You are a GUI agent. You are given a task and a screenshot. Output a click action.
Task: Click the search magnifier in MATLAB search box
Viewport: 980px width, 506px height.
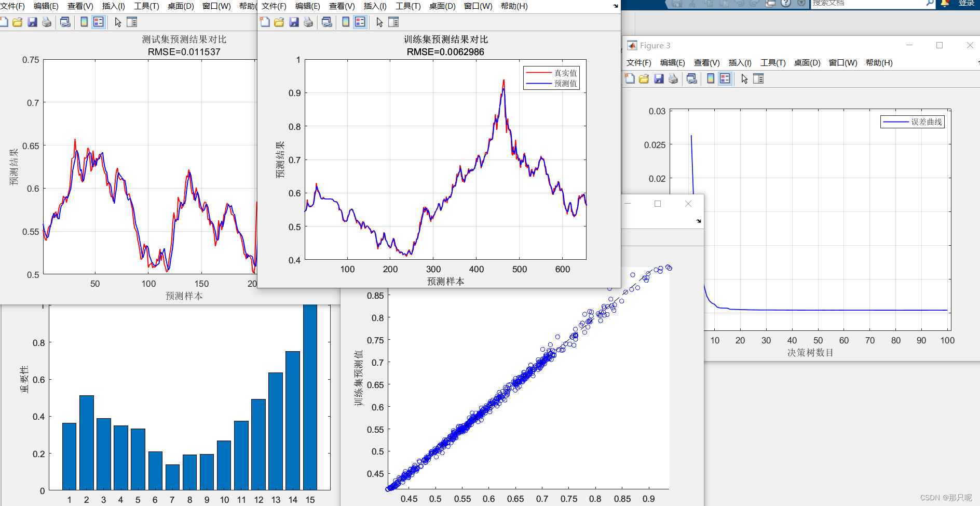[930, 3]
